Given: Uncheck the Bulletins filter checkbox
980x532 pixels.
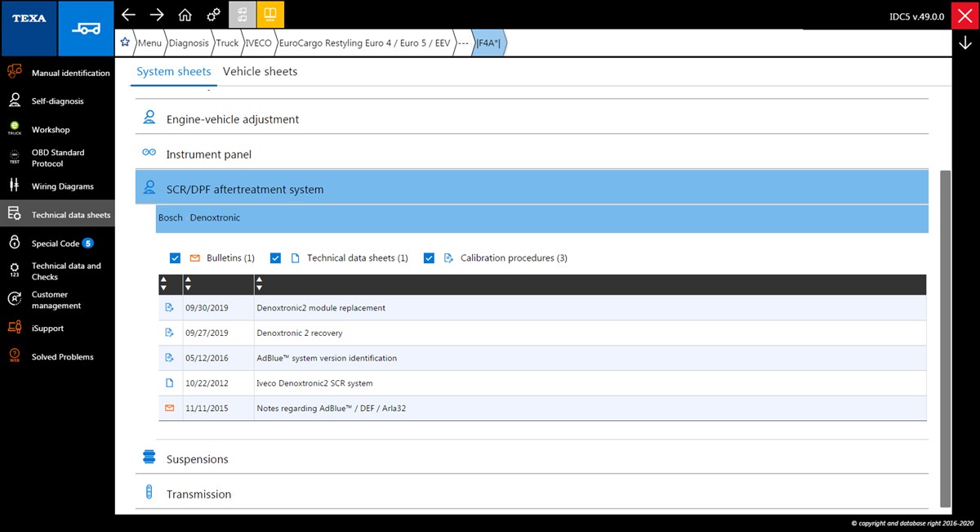Looking at the screenshot, I should [175, 258].
